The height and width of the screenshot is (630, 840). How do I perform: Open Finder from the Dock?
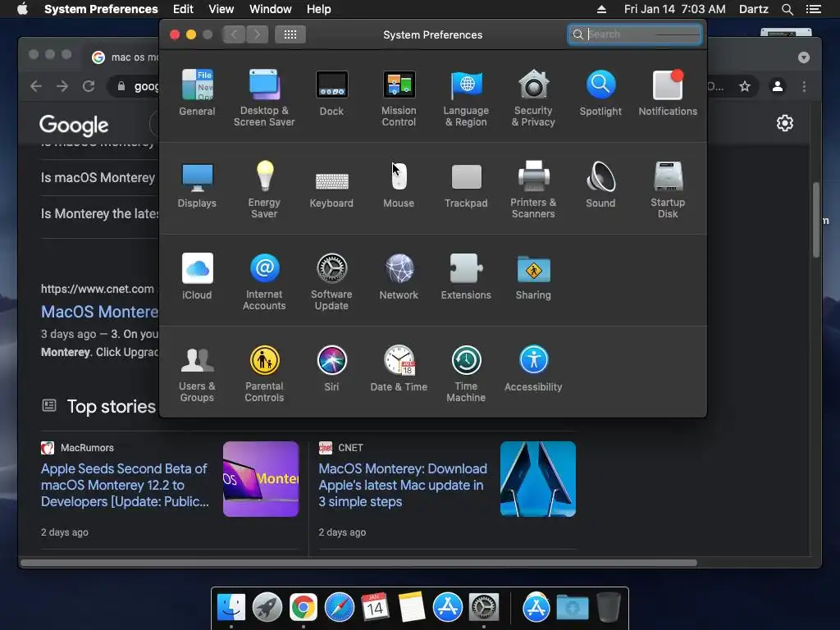click(x=231, y=608)
